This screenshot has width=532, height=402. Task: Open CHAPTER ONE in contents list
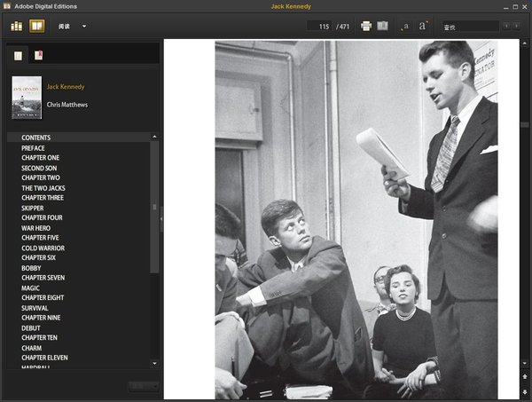point(41,158)
